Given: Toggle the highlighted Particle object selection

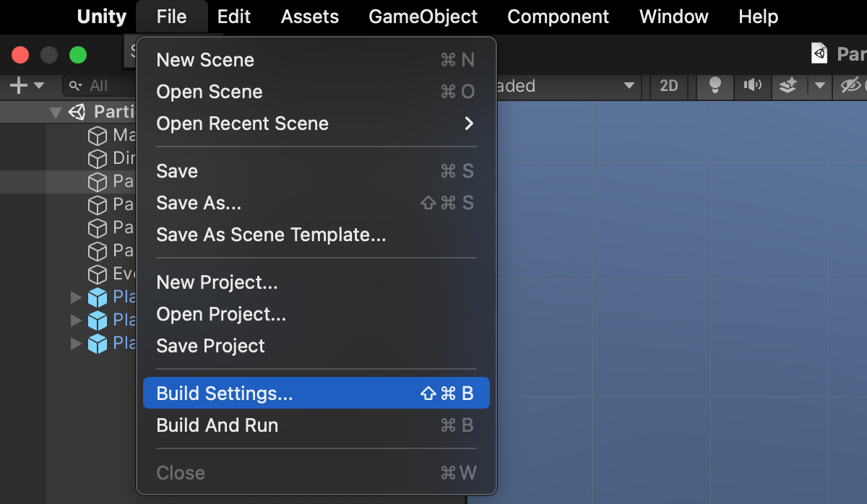Looking at the screenshot, I should [x=98, y=181].
